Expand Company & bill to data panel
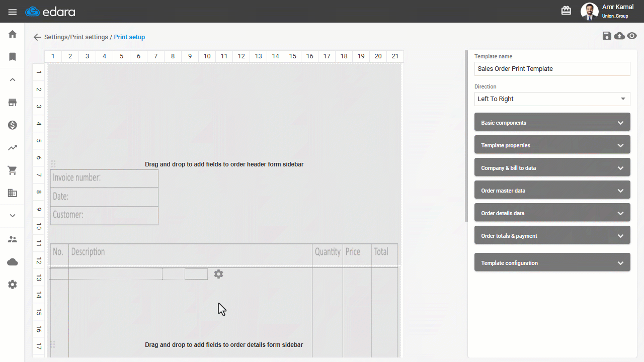 (552, 168)
